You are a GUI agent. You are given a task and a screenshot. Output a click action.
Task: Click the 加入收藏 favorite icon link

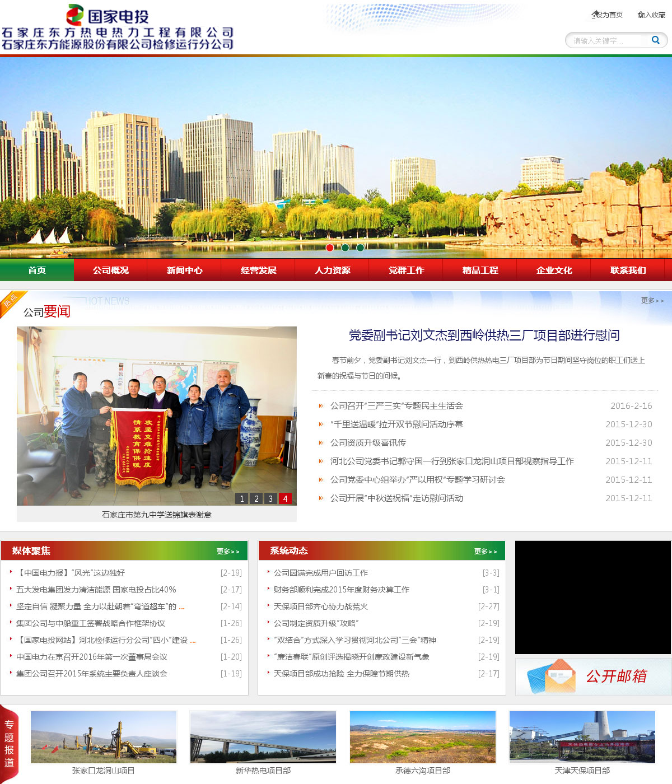652,15
